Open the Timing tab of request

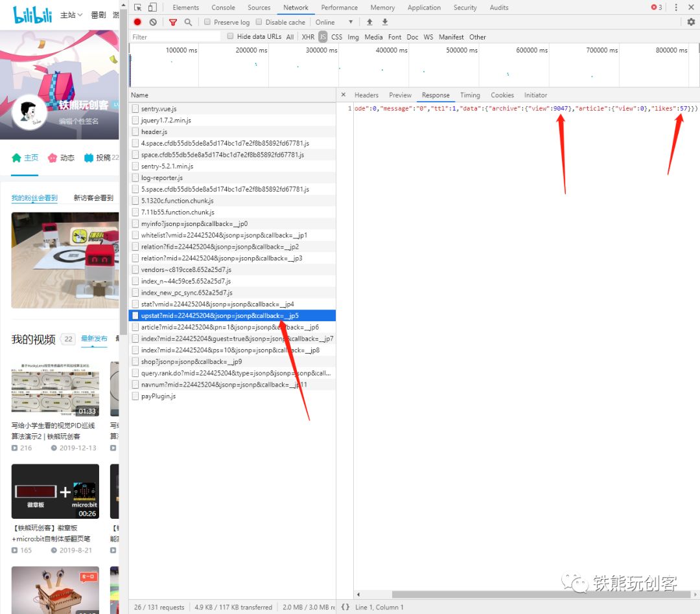coord(470,95)
